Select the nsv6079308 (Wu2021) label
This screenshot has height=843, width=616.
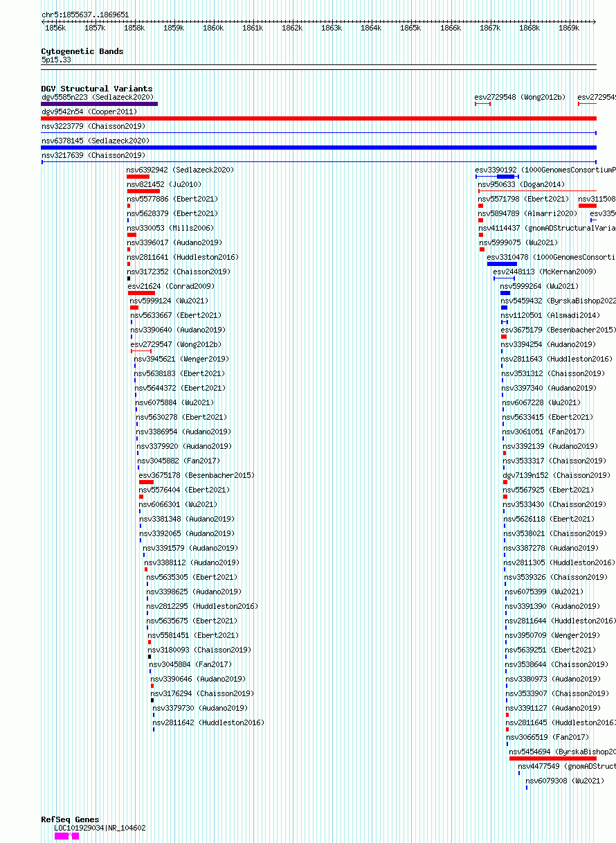(x=565, y=781)
